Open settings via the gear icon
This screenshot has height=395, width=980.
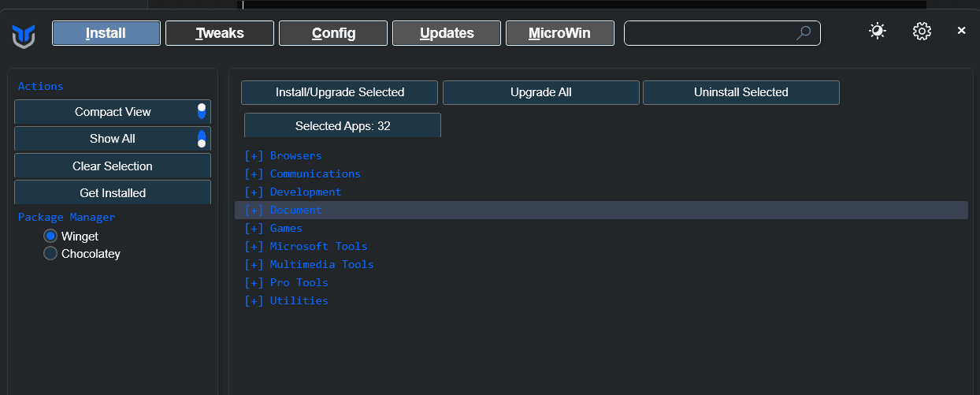[x=922, y=32]
